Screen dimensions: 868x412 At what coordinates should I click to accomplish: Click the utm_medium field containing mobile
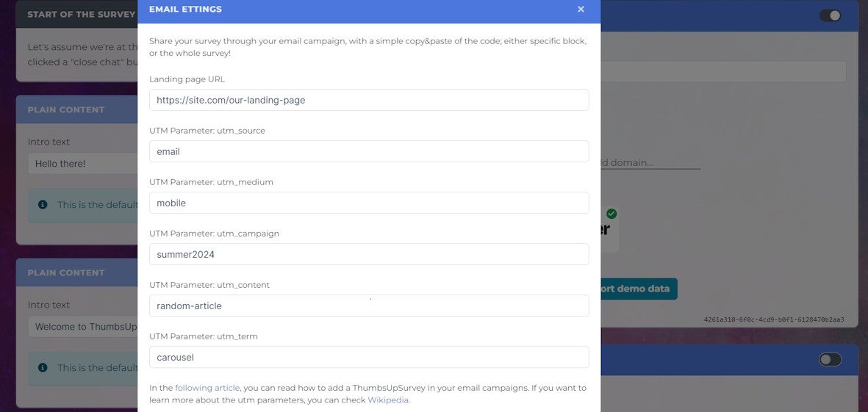[x=369, y=203]
